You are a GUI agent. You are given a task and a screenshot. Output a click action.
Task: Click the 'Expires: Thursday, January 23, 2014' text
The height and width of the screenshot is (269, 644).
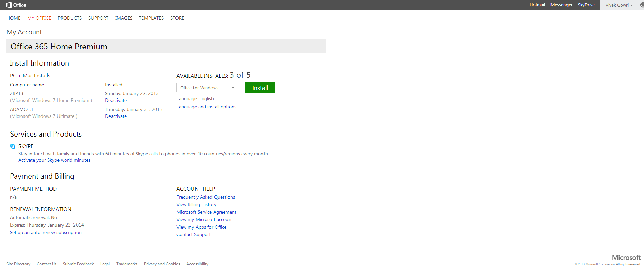click(x=47, y=225)
